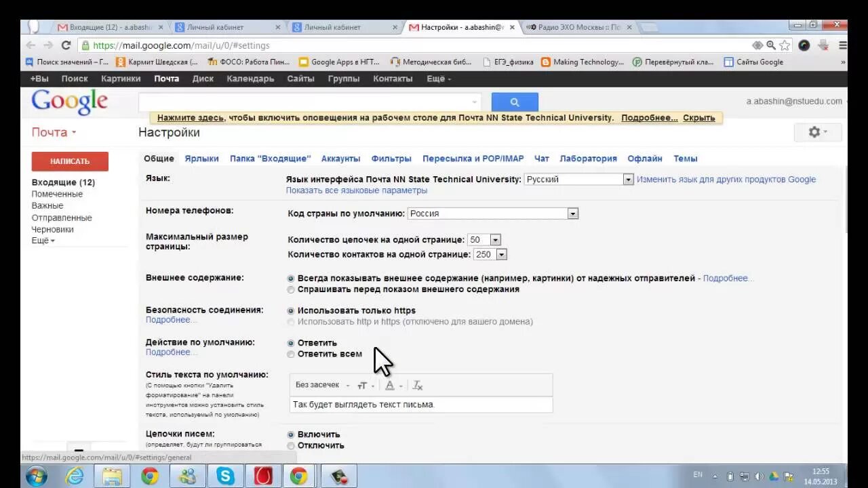Viewport: 868px width, 488px height.
Task: Open the text color picker in style toolbar
Action: (392, 385)
